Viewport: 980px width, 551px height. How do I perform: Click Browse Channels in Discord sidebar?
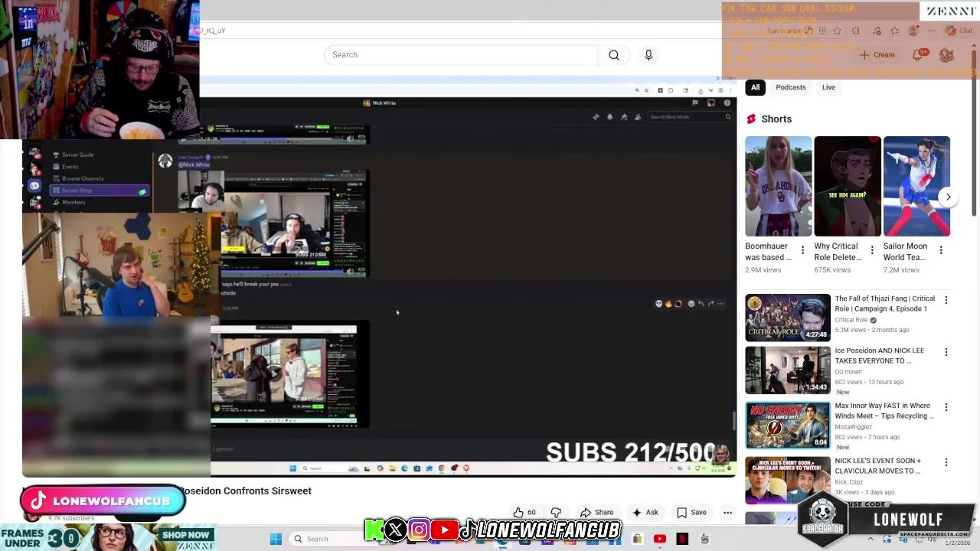83,178
